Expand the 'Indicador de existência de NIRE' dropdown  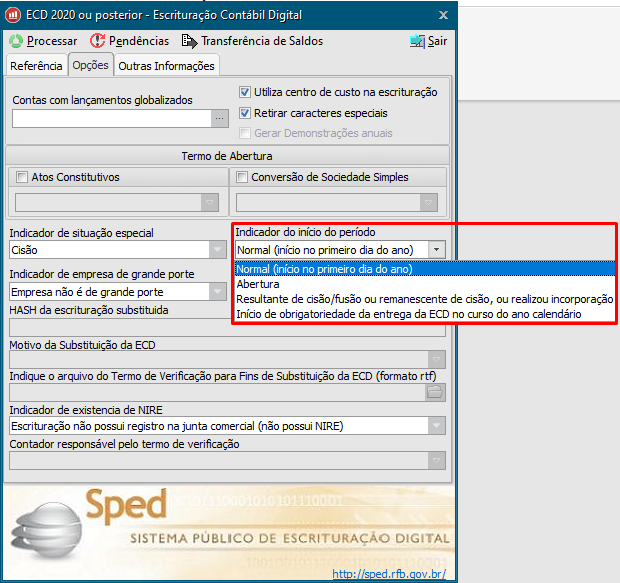pos(435,426)
